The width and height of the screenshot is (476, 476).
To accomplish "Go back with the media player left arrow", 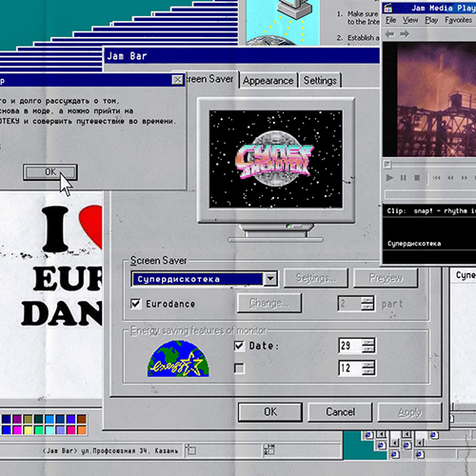I will coord(389,33).
